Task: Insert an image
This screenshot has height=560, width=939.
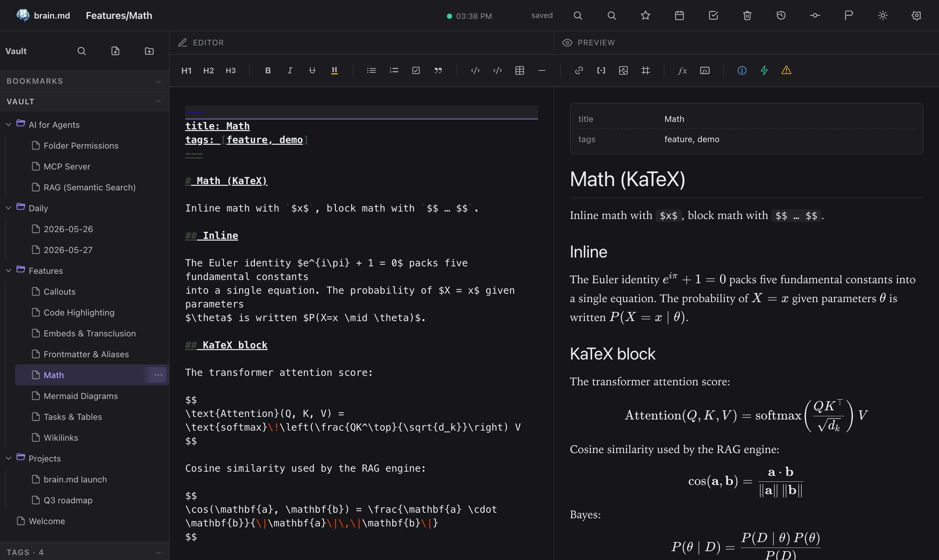Action: click(x=623, y=70)
